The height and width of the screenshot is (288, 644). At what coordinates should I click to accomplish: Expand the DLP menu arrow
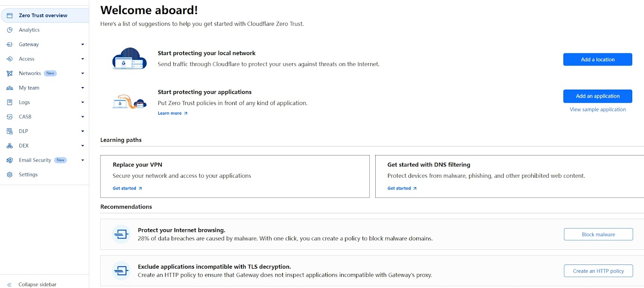pos(83,132)
